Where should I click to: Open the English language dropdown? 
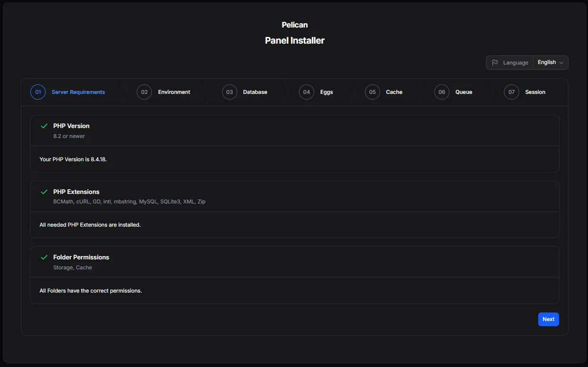[551, 63]
